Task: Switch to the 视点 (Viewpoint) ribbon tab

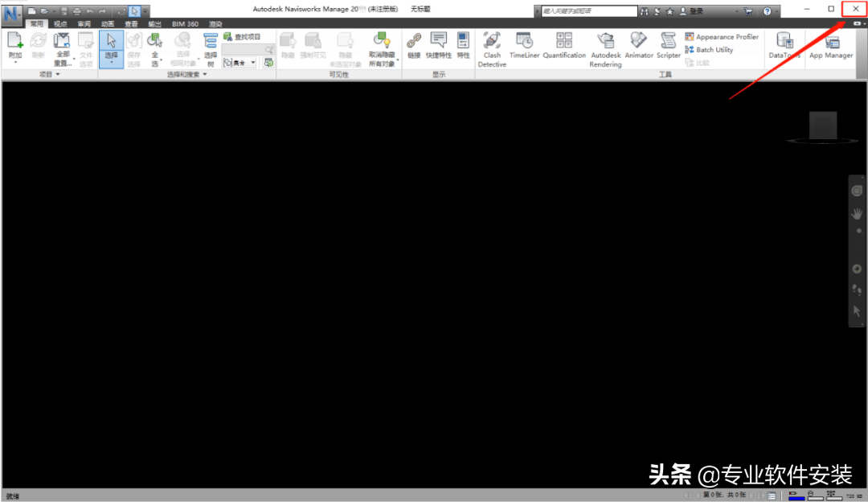Action: tap(60, 24)
